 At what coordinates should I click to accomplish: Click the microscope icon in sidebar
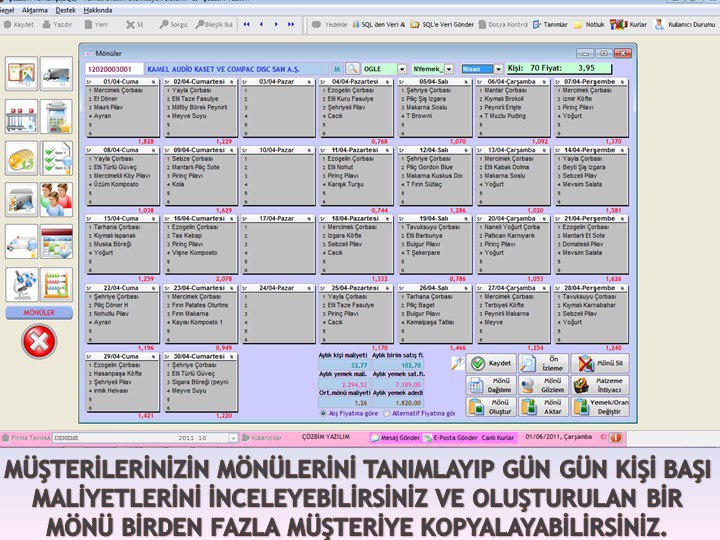tap(22, 284)
